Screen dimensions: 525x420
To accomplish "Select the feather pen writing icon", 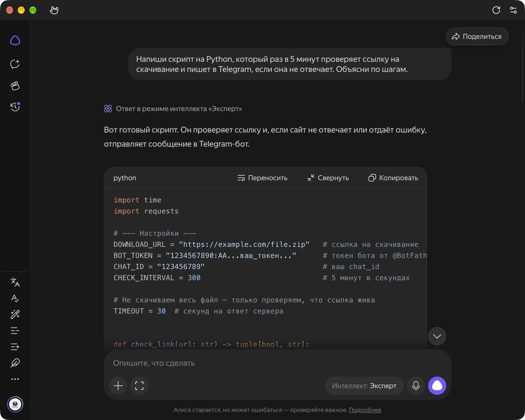I will point(15,363).
